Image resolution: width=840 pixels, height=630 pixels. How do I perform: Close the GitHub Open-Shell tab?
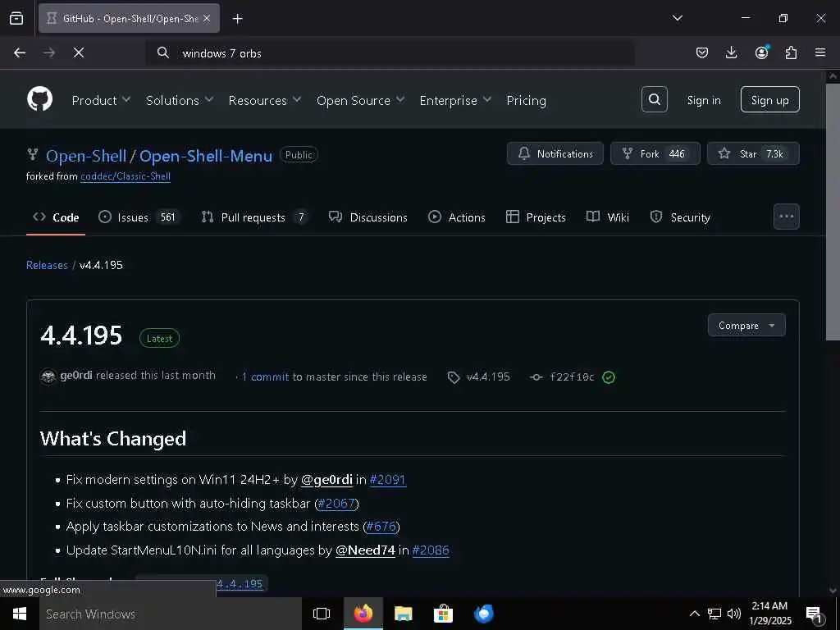click(207, 18)
